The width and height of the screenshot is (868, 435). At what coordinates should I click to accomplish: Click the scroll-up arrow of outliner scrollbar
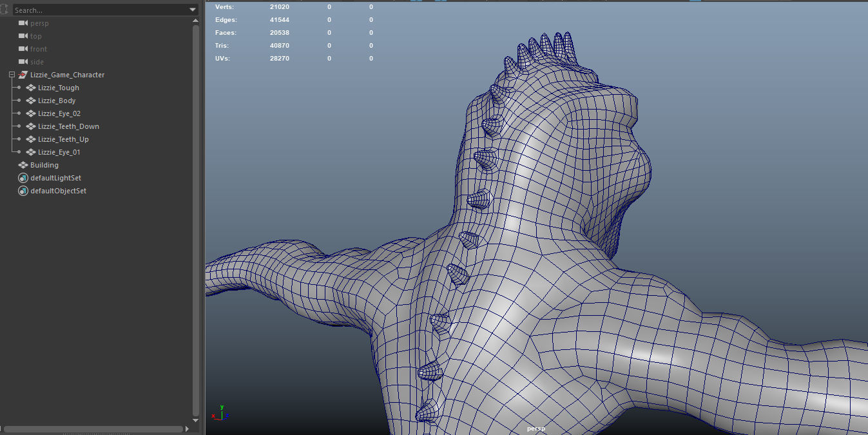196,21
